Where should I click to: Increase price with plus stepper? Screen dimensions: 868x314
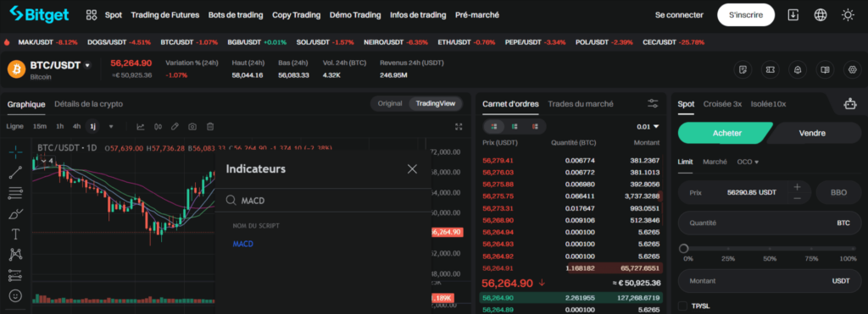(x=797, y=186)
